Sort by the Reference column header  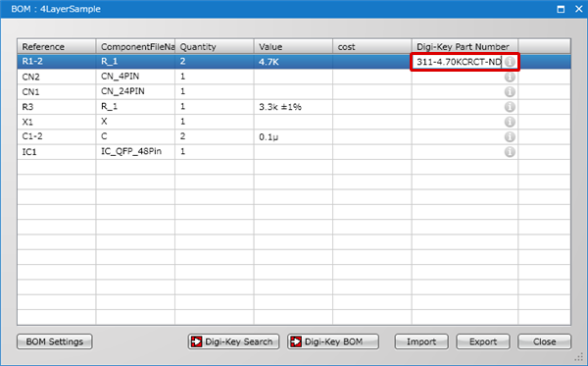(56, 46)
